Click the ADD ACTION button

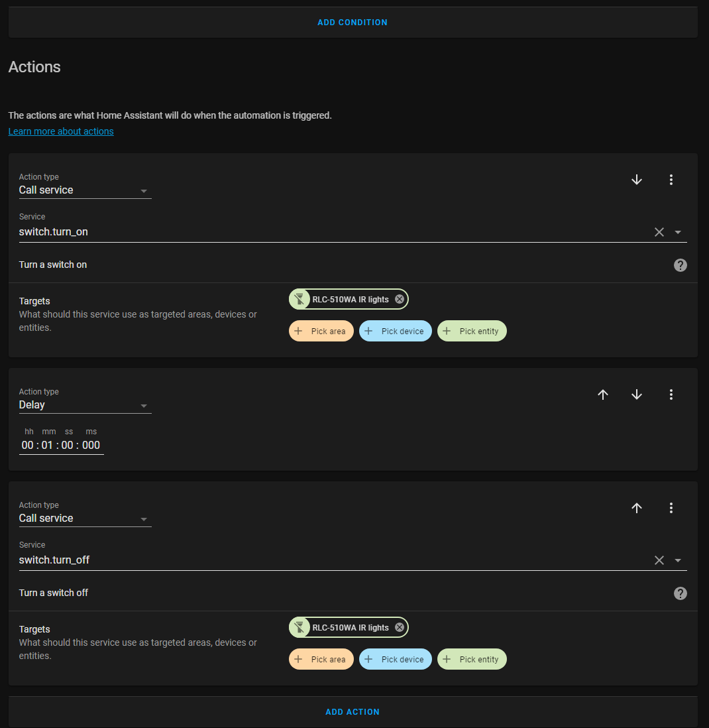(x=353, y=711)
